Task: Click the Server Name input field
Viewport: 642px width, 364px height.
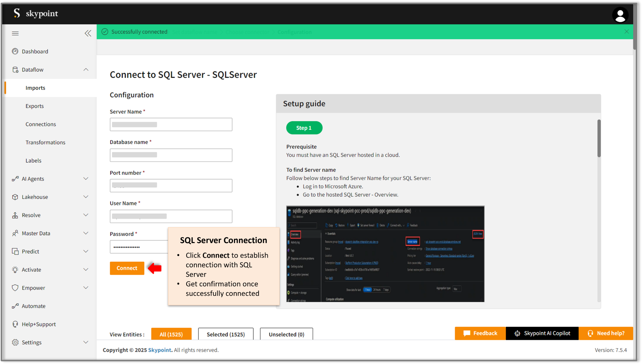Action: (171, 124)
